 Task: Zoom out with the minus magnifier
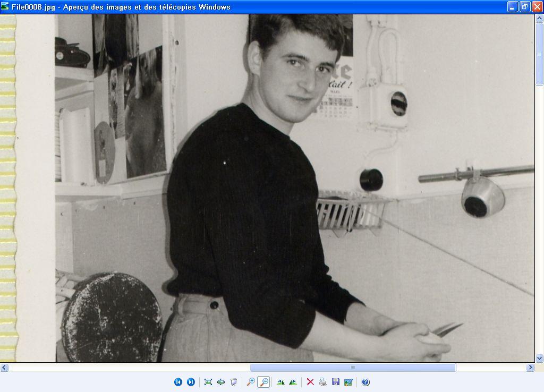pyautogui.click(x=263, y=382)
